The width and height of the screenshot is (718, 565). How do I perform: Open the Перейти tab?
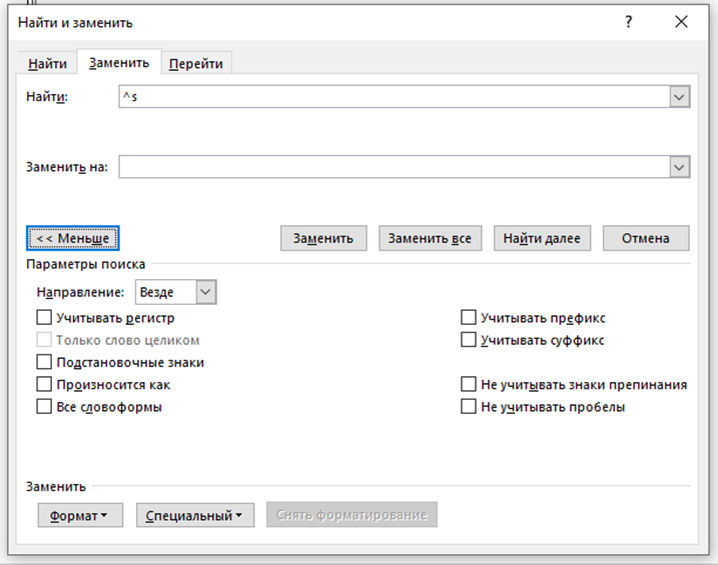pyautogui.click(x=196, y=63)
